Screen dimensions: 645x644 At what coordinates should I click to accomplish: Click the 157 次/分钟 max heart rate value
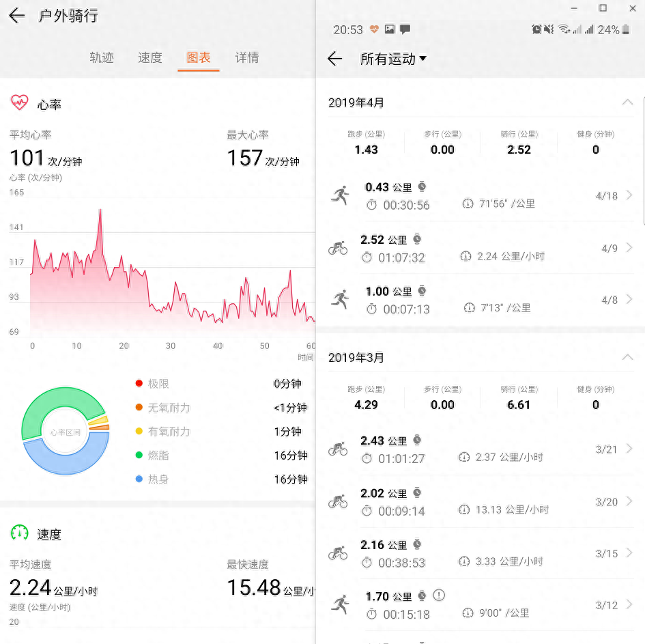pos(263,158)
